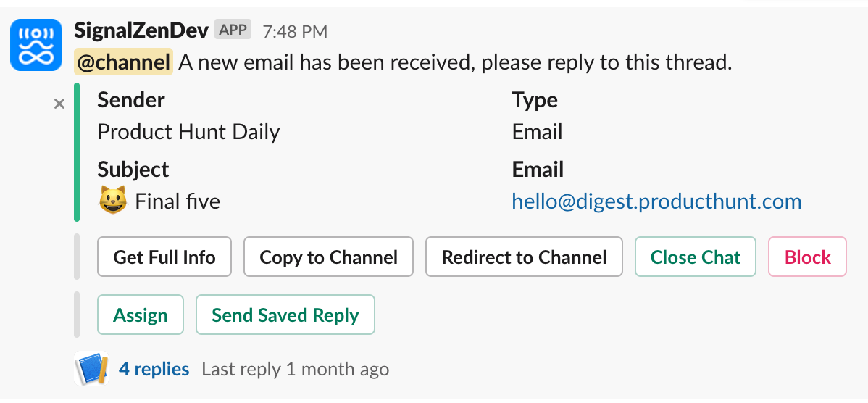
Task: Open the SignalZenDev sender name
Action: tap(141, 30)
